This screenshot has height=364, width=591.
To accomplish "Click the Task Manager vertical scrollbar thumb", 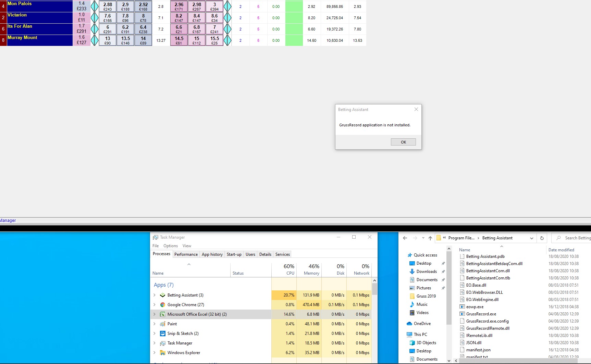I will tap(374, 289).
